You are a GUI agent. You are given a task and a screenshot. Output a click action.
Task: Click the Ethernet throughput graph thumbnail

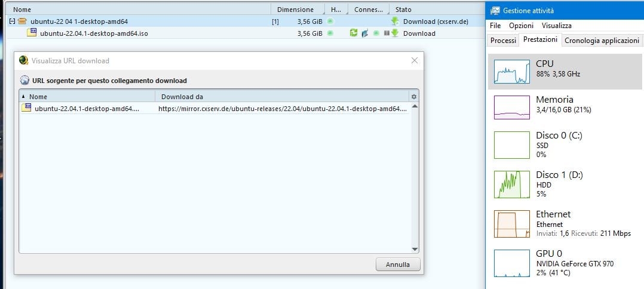tap(512, 224)
